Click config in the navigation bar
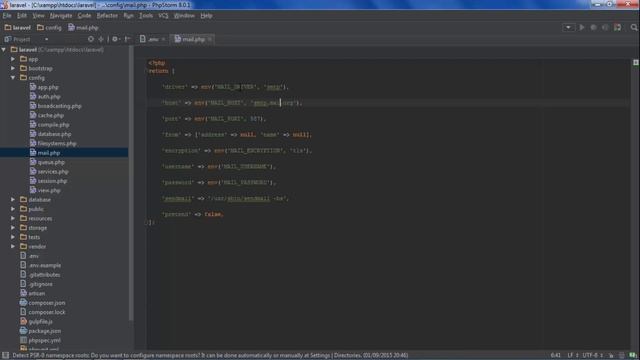640x360 pixels. coord(49,28)
